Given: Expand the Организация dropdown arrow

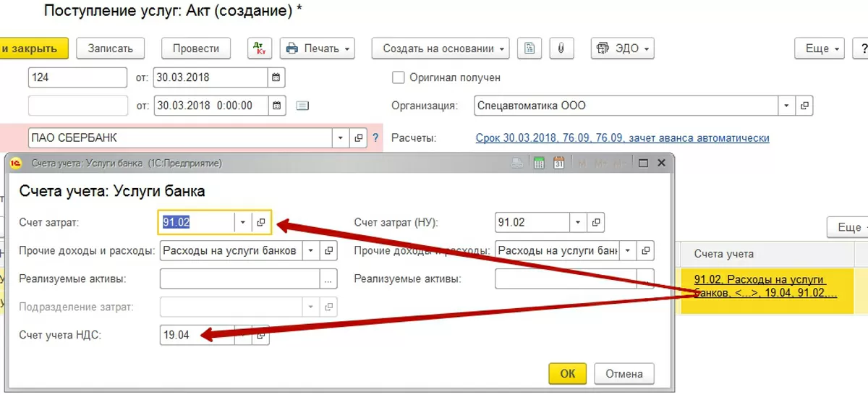Looking at the screenshot, I should coord(787,106).
